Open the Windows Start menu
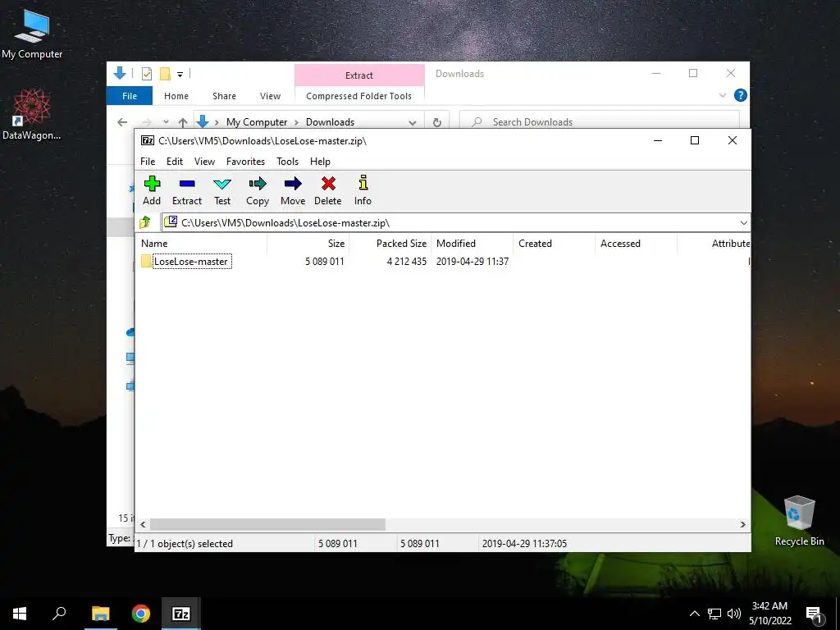The height and width of the screenshot is (630, 840). 20,614
